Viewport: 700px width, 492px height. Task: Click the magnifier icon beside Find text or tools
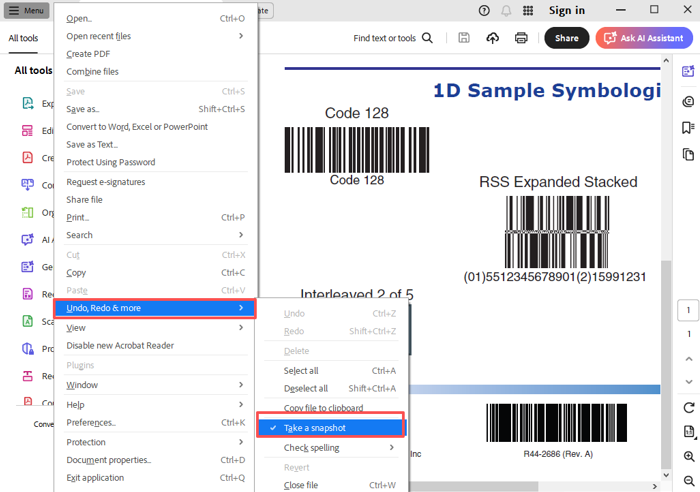point(428,38)
